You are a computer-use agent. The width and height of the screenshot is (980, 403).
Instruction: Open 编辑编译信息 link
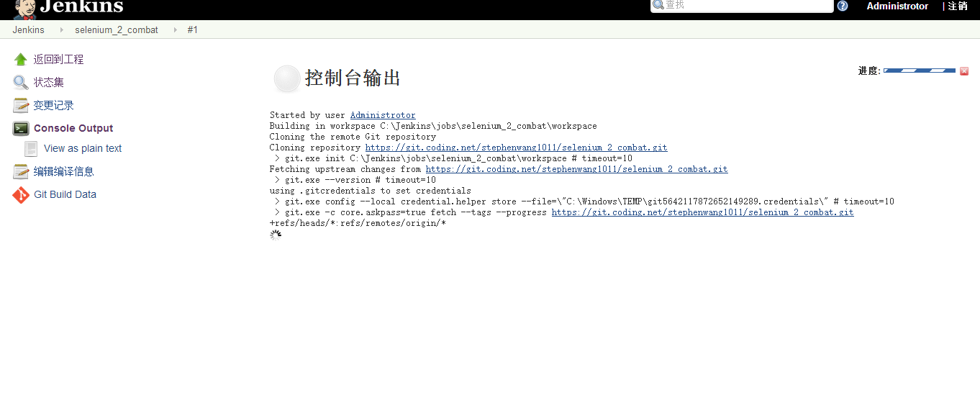click(64, 172)
